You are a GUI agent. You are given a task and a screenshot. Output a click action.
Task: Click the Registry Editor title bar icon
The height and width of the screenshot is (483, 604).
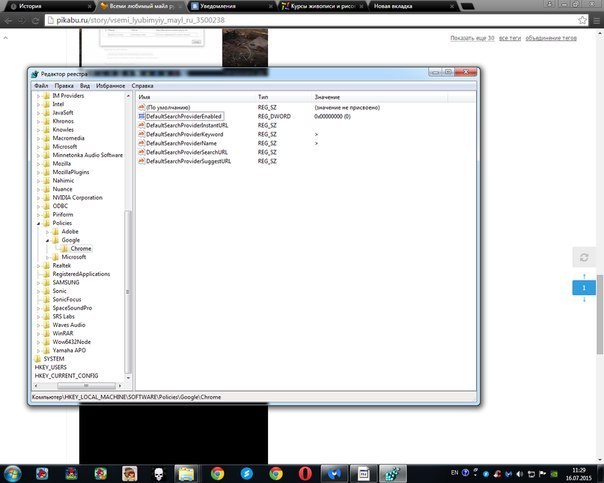[35, 74]
